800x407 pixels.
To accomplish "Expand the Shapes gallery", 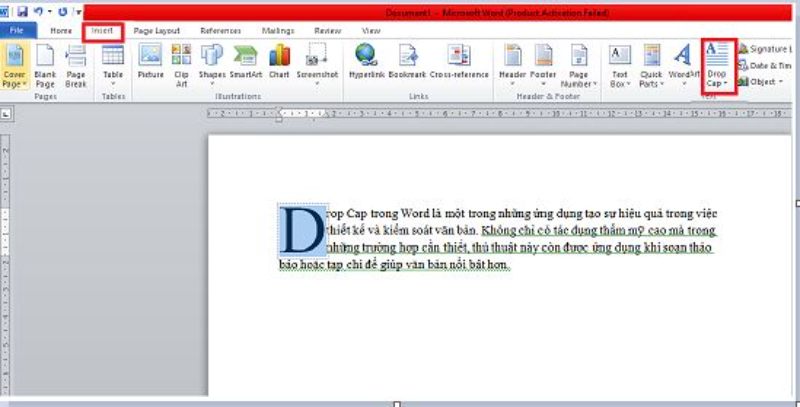I will [212, 66].
